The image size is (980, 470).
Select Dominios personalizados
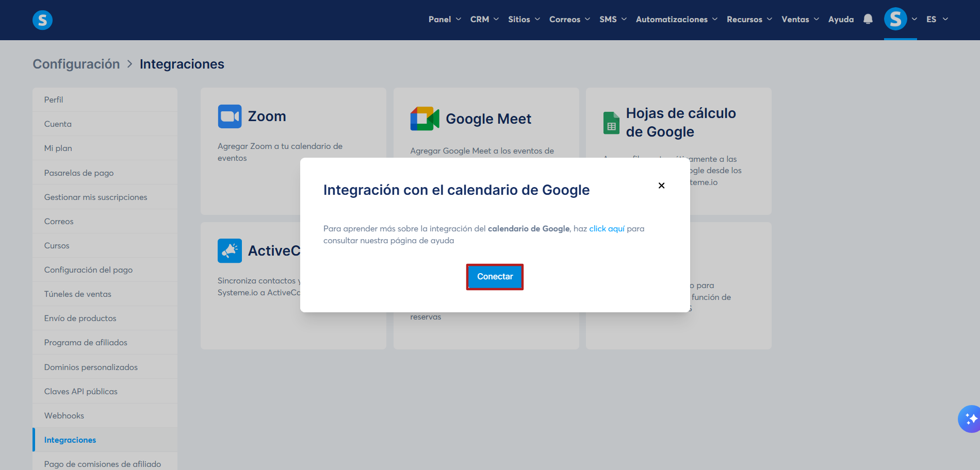tap(105, 367)
